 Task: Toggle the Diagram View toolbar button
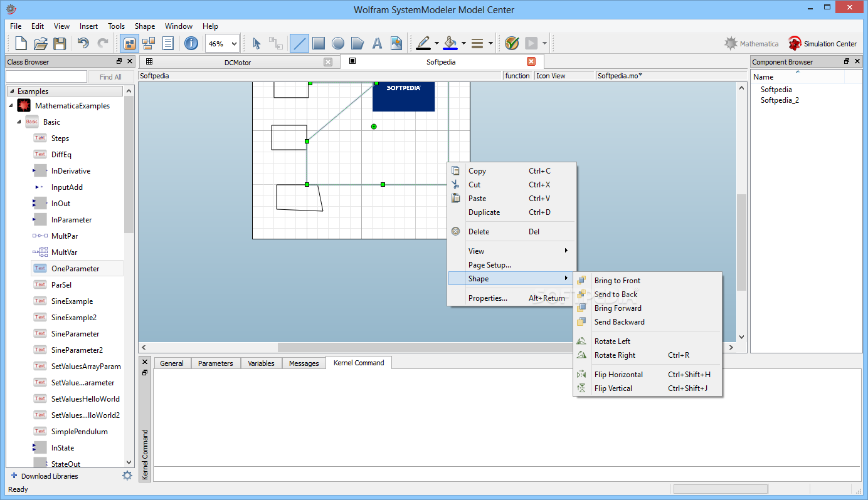coord(149,43)
